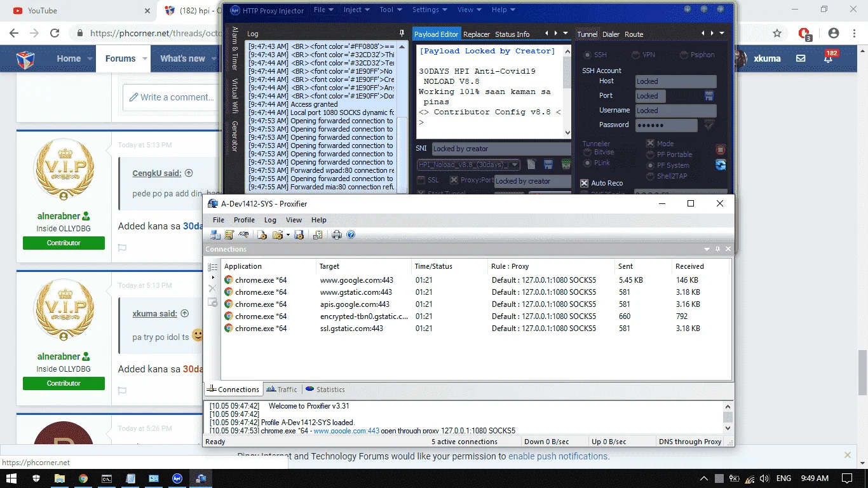Open the Forums link in phcorner navbar
The width and height of the screenshot is (868, 488).
click(120, 58)
